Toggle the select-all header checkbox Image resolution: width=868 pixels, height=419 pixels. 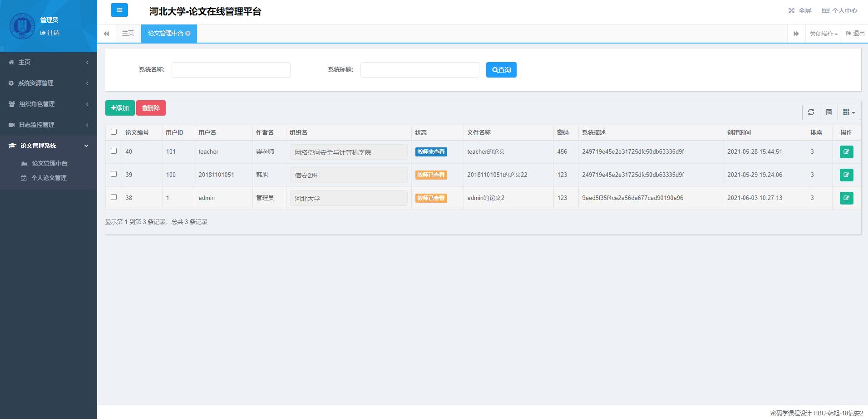pos(113,132)
